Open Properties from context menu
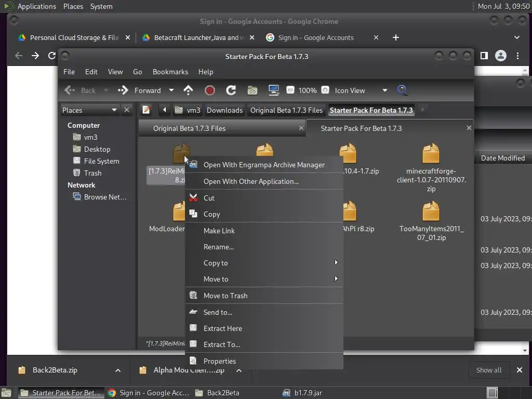This screenshot has width=532, height=399. [264, 361]
